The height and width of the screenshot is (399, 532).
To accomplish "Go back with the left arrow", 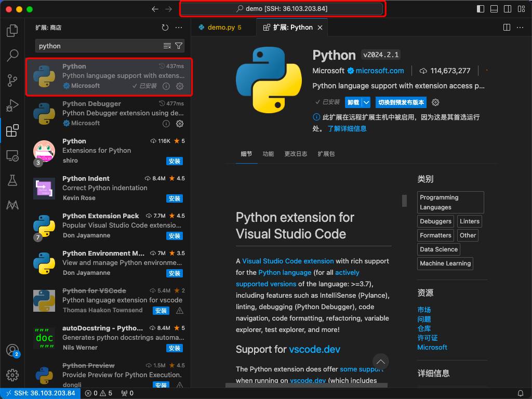I will 155,9.
